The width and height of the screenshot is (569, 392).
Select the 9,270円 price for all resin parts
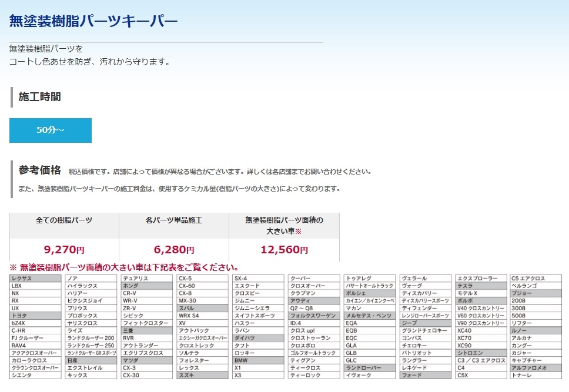coord(64,249)
